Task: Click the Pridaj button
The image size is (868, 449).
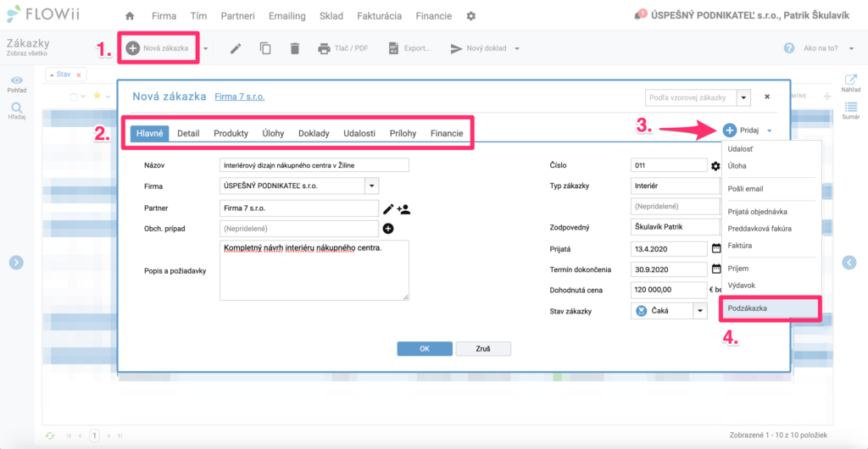Action: tap(743, 130)
